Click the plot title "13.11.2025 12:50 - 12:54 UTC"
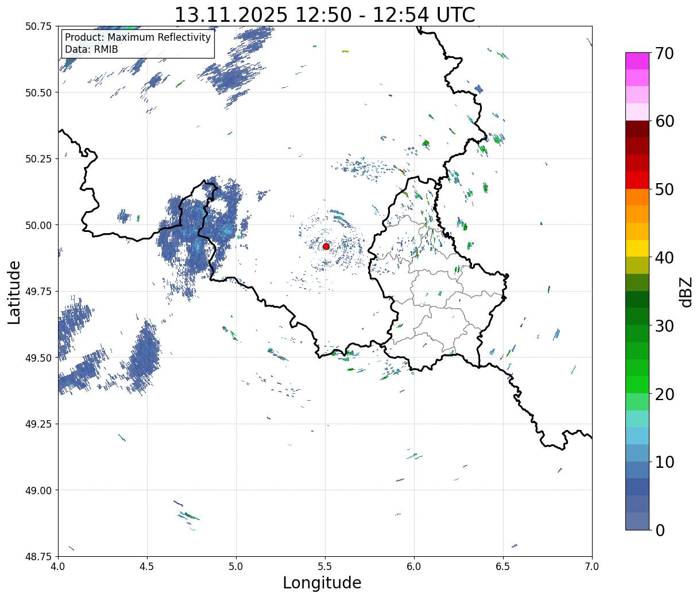This screenshot has height=597, width=700. pyautogui.click(x=324, y=14)
